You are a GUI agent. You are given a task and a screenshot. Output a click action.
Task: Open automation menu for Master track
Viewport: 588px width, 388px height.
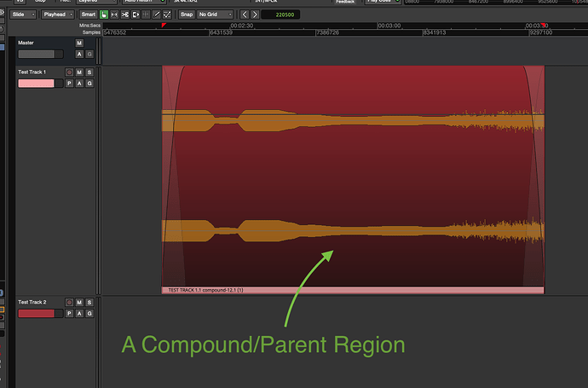(x=79, y=54)
